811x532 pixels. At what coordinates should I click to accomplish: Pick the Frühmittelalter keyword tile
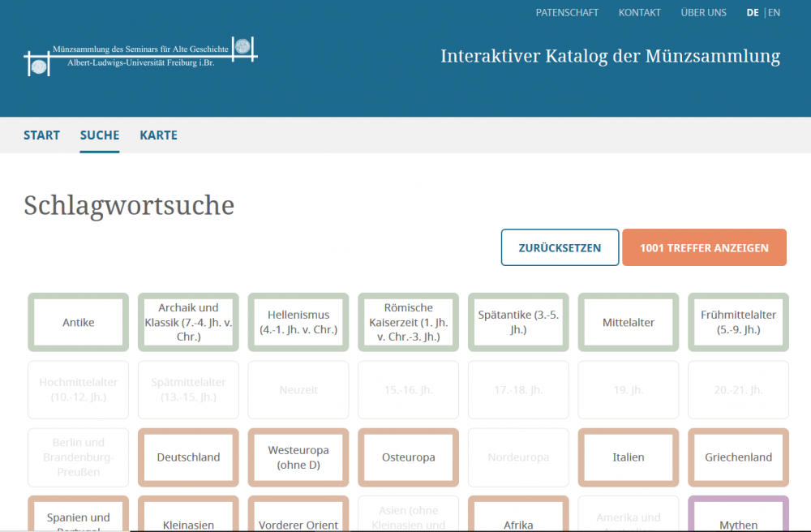[x=738, y=322]
